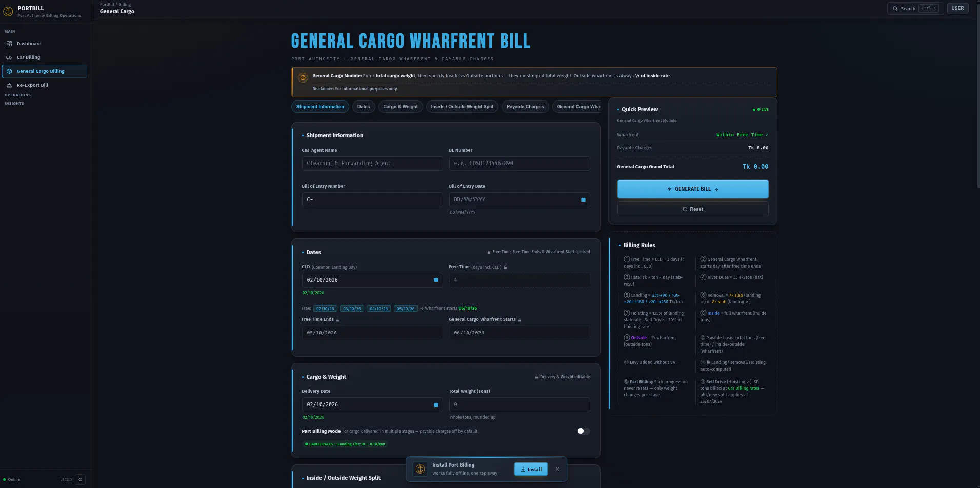Dismiss the Install Port Billing banner

[x=557, y=469]
